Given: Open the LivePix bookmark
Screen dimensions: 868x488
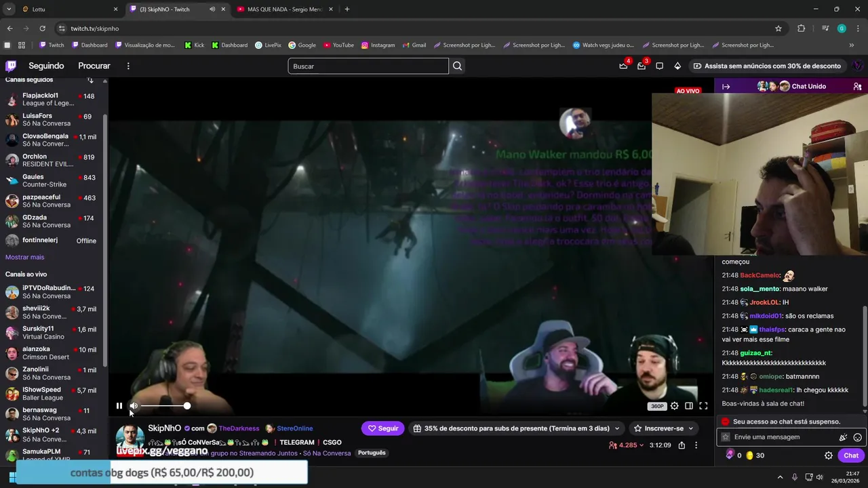Looking at the screenshot, I should 268,45.
